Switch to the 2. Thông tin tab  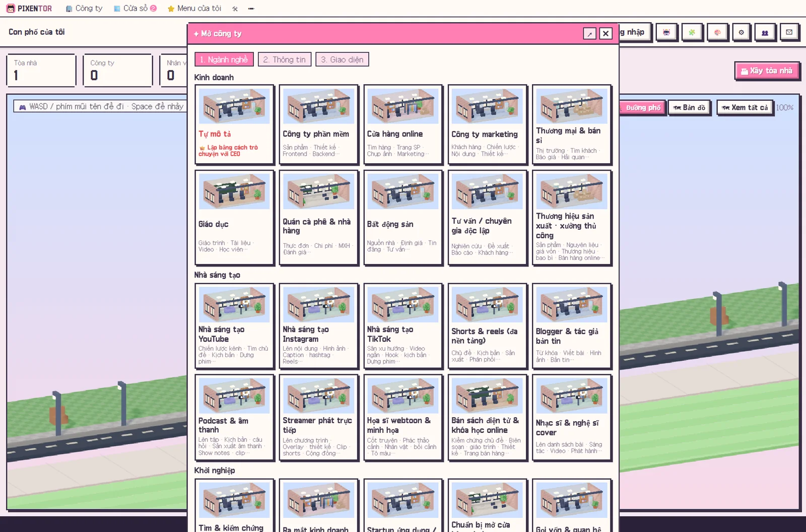tap(285, 59)
